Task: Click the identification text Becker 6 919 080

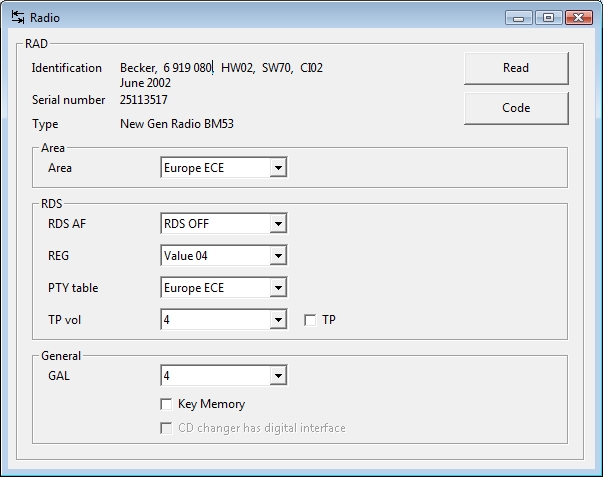Action: pyautogui.click(x=166, y=68)
